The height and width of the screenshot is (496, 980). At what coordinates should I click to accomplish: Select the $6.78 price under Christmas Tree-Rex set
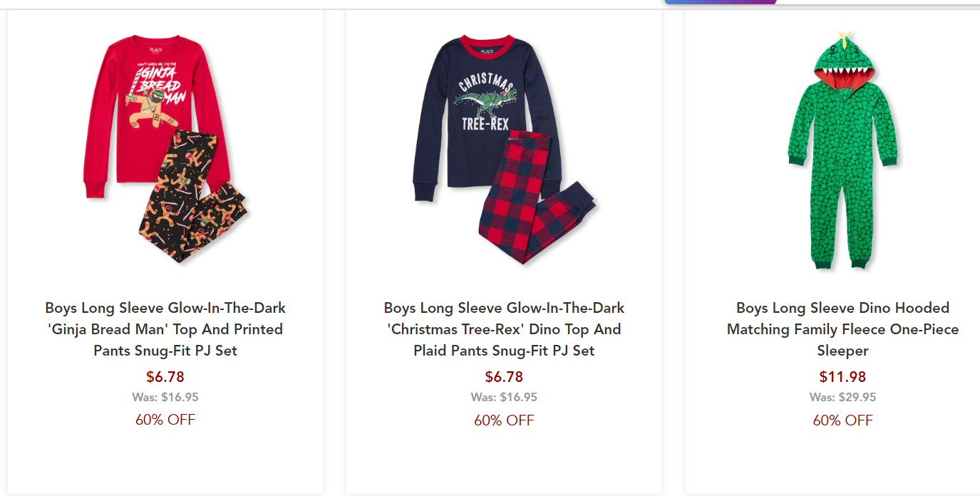point(504,376)
